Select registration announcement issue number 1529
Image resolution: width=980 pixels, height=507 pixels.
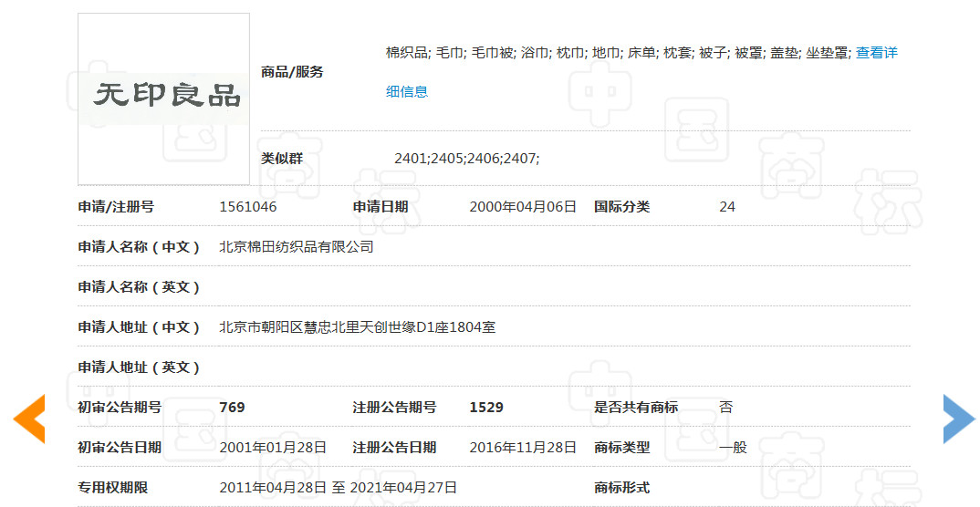[x=486, y=408]
